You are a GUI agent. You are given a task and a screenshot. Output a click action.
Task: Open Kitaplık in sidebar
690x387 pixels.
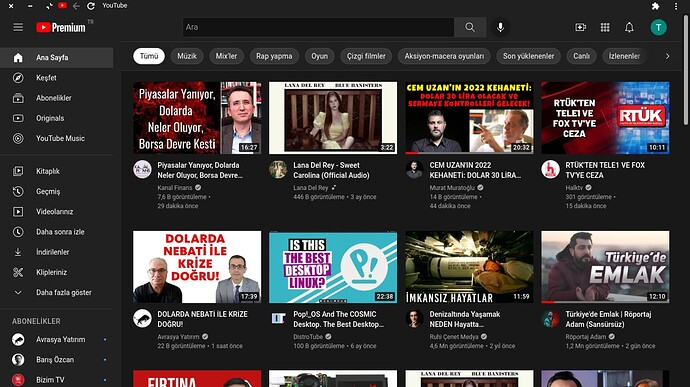(x=57, y=171)
